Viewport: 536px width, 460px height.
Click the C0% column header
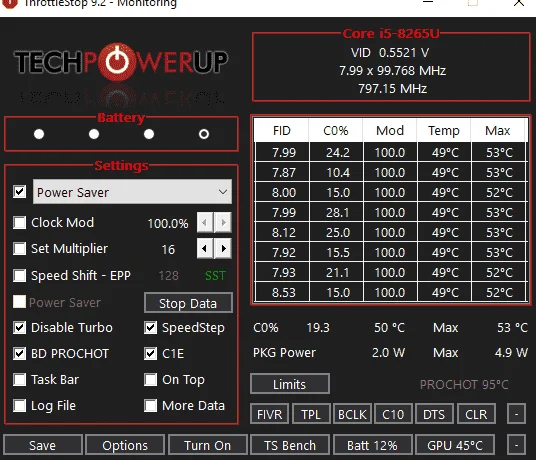click(336, 130)
